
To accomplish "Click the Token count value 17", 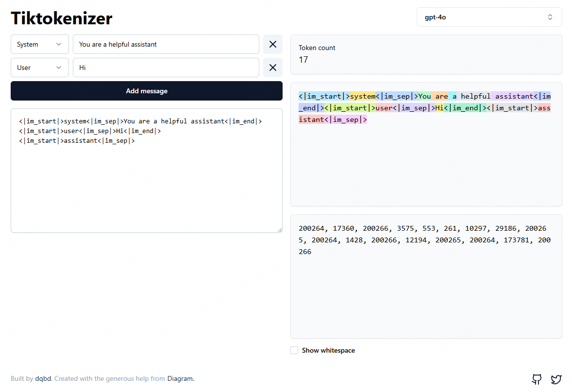I will point(303,60).
